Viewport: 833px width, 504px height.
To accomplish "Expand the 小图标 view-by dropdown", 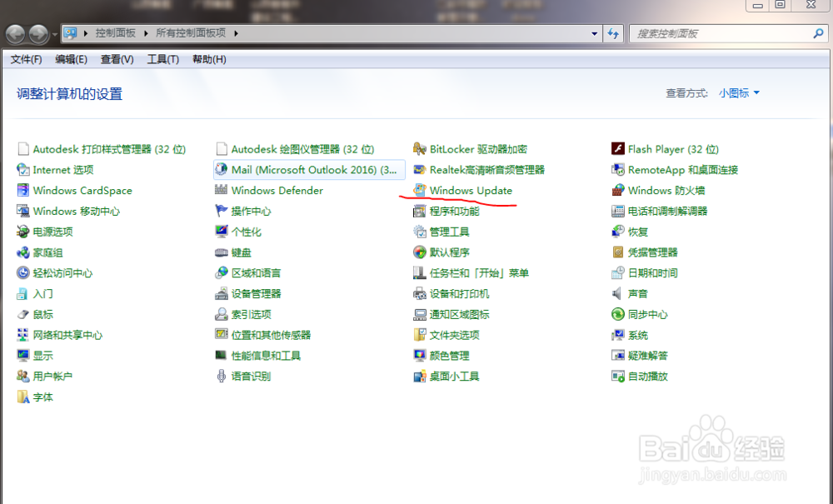I will click(x=739, y=93).
